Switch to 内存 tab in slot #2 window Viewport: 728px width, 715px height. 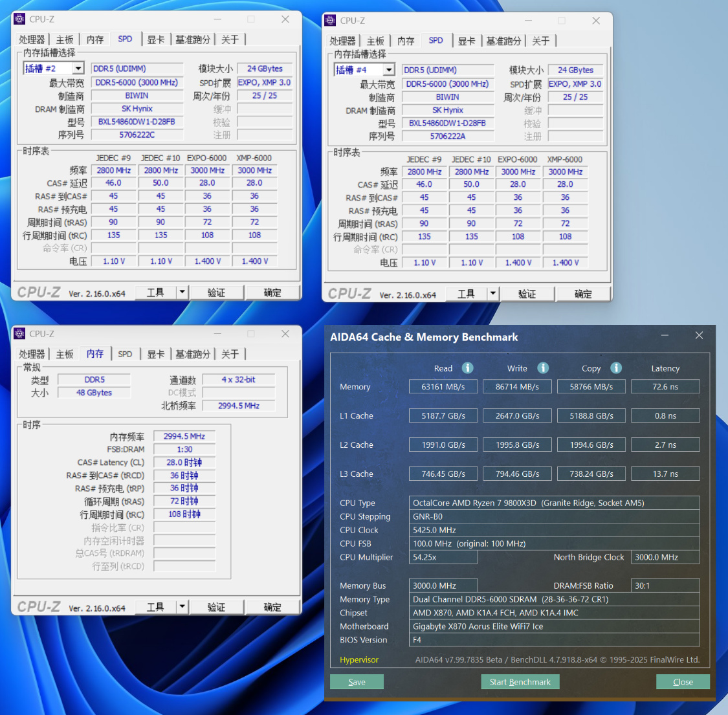click(95, 39)
